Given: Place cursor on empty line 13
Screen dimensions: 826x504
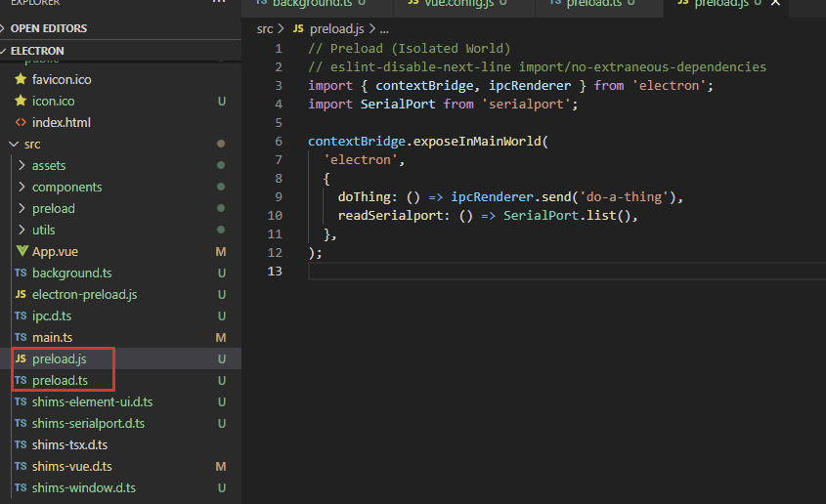Looking at the screenshot, I should click(567, 272).
